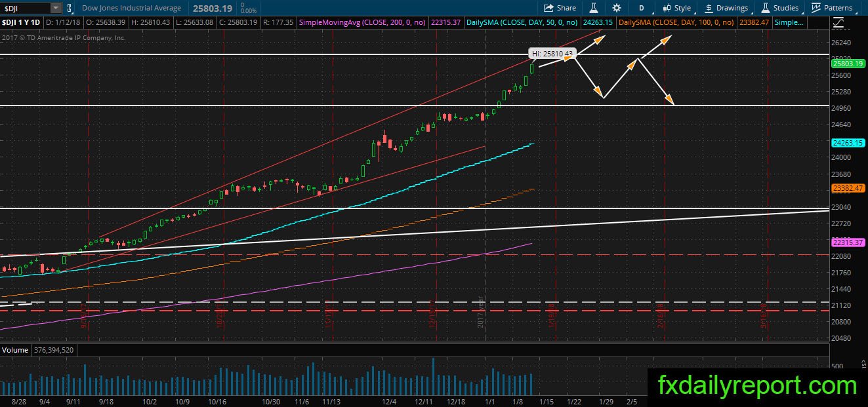
Task: Click the $DJI symbol input field
Action: click(25, 8)
